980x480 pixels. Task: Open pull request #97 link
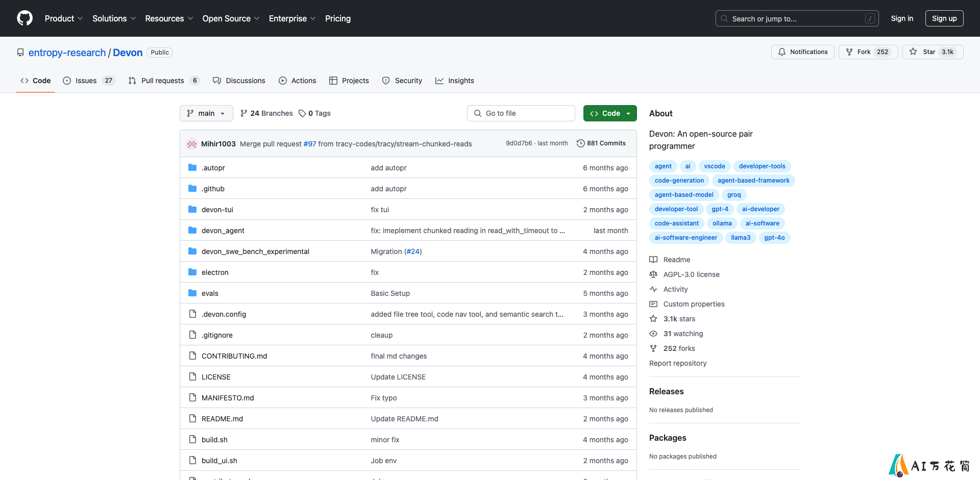[x=310, y=144]
